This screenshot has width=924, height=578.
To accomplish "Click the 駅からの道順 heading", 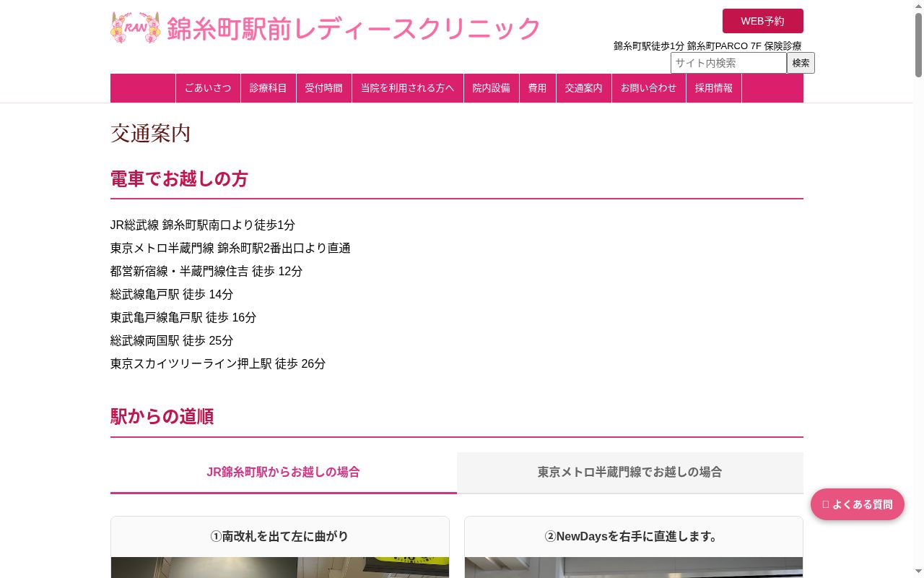I will [162, 417].
